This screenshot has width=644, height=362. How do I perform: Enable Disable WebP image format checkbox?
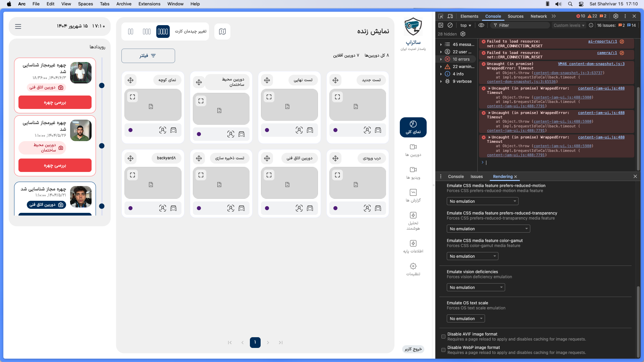[443, 350]
